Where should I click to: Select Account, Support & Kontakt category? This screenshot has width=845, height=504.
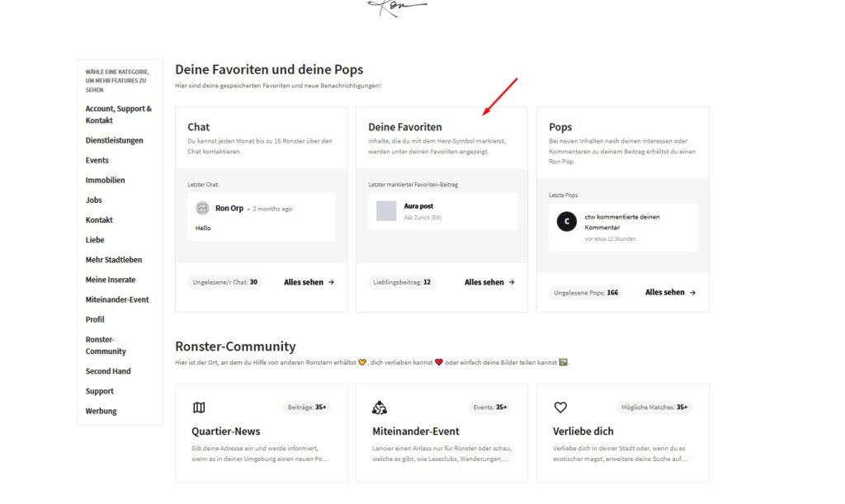pos(118,114)
